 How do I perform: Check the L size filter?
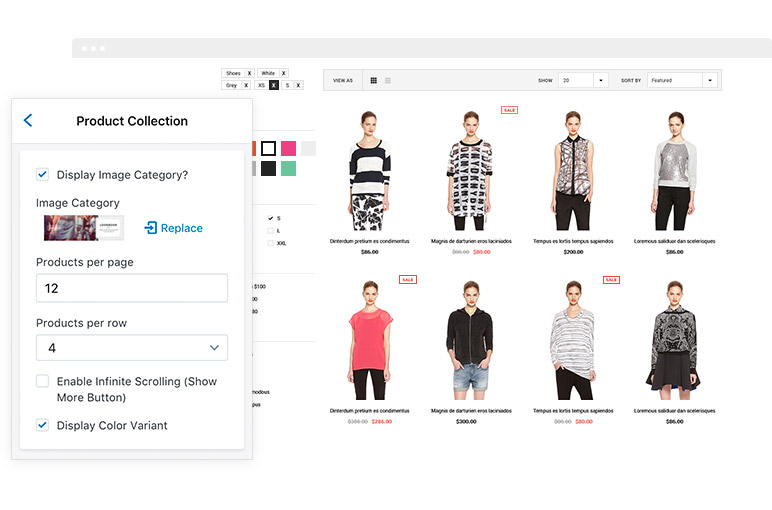[270, 230]
